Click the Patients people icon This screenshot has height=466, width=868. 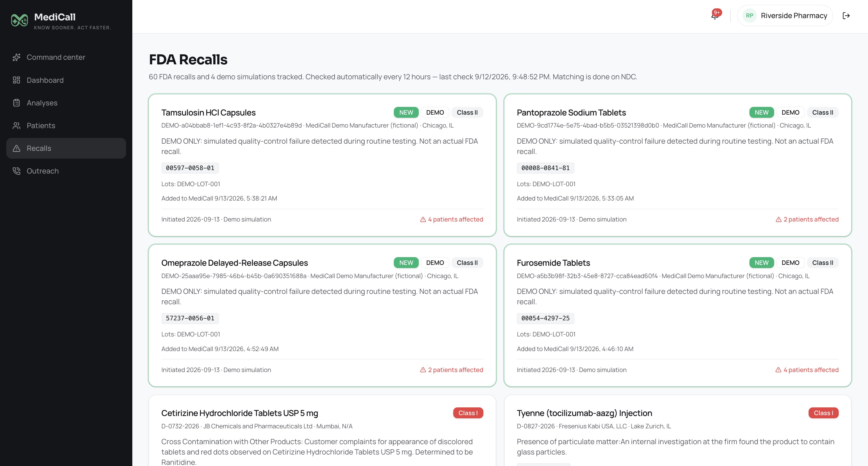(16, 126)
